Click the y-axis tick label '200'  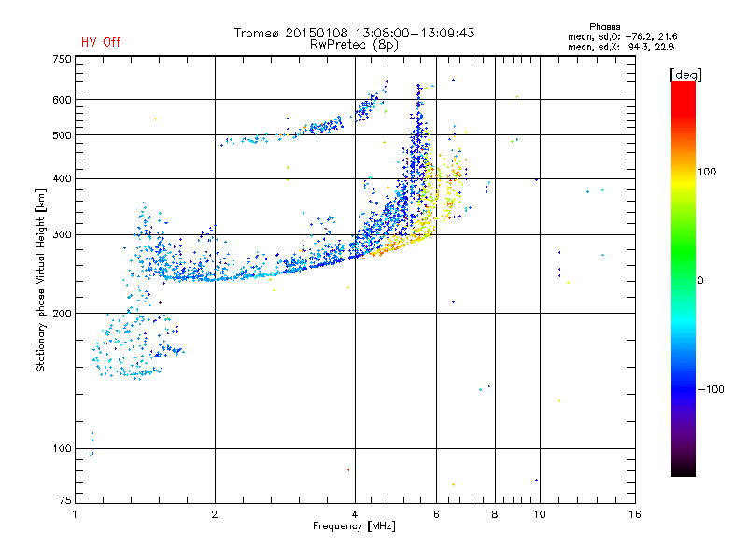pos(62,314)
